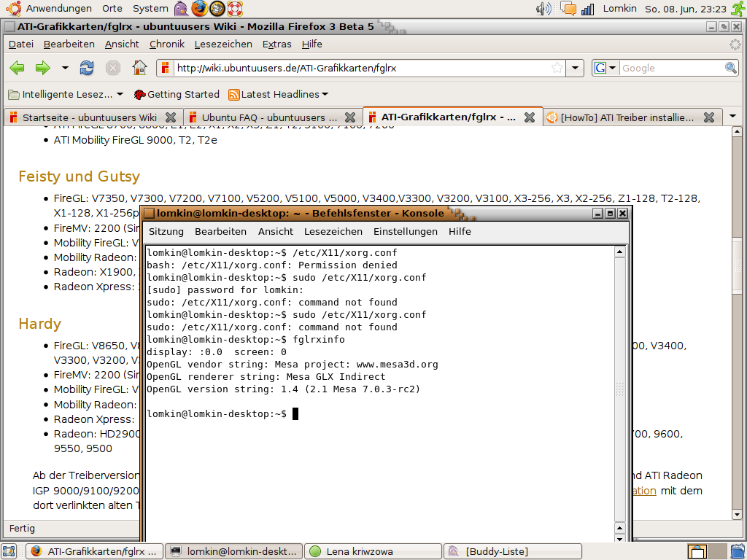The image size is (747, 560).
Task: Open Konsole Lesezeichen menu
Action: (x=333, y=232)
